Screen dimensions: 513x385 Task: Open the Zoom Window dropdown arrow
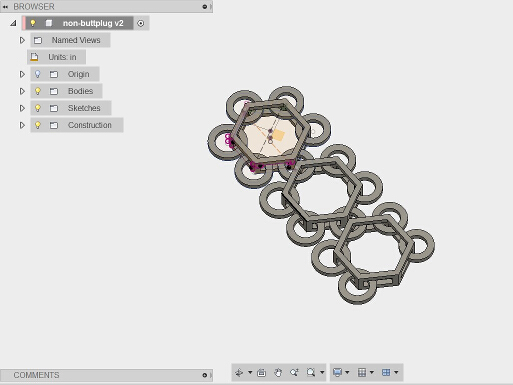pyautogui.click(x=322, y=372)
